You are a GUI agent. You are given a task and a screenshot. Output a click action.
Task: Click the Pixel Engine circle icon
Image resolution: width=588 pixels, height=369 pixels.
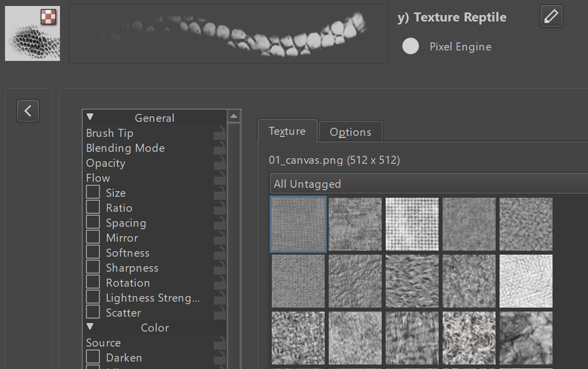(x=411, y=46)
